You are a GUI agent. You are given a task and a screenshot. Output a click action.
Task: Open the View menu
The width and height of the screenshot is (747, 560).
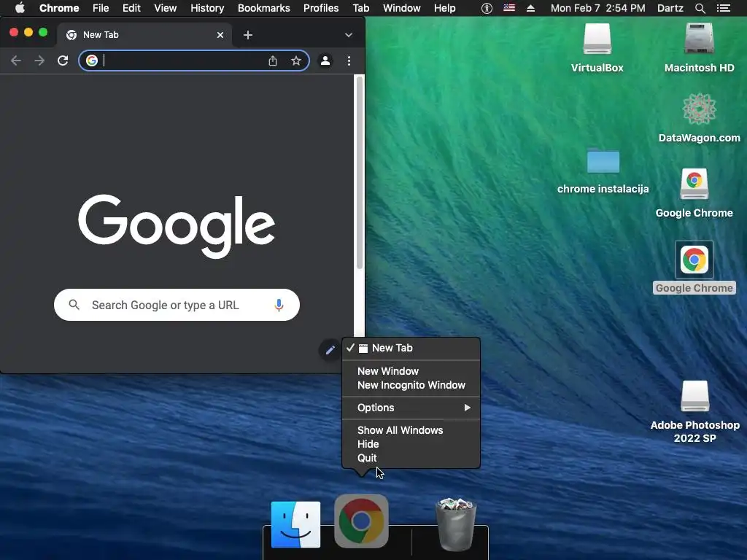pos(166,8)
